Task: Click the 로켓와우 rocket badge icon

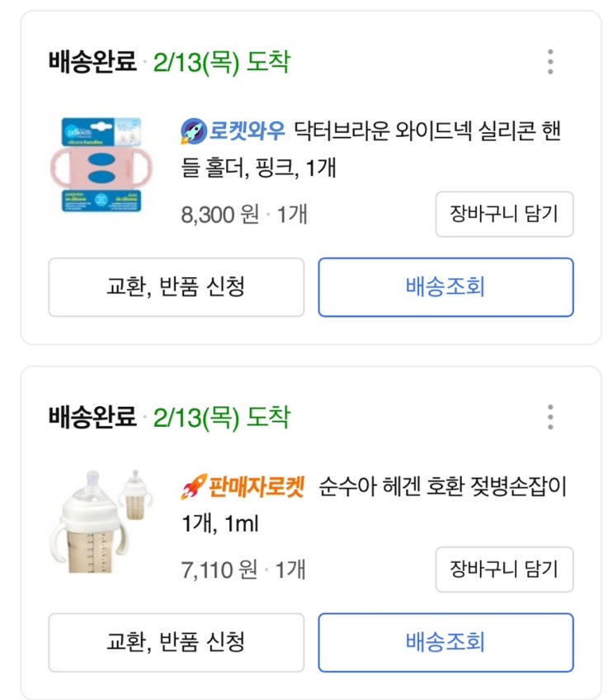Action: (191, 130)
